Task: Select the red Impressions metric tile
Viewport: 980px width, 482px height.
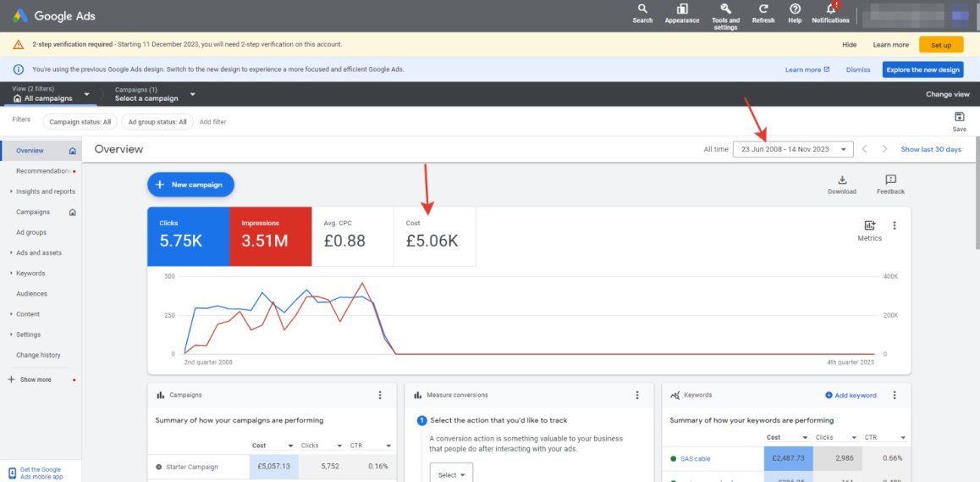Action: (271, 236)
